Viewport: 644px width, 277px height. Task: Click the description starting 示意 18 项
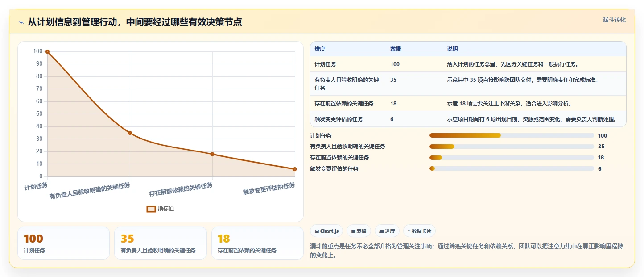[509, 104]
